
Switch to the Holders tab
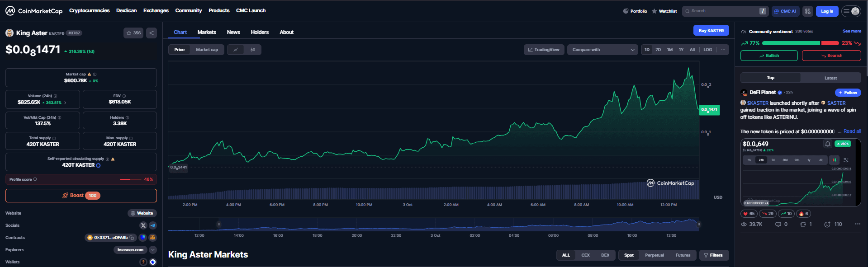pos(260,32)
